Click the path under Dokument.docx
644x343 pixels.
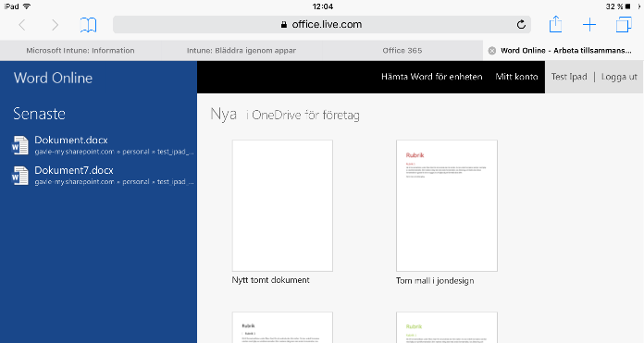click(114, 152)
